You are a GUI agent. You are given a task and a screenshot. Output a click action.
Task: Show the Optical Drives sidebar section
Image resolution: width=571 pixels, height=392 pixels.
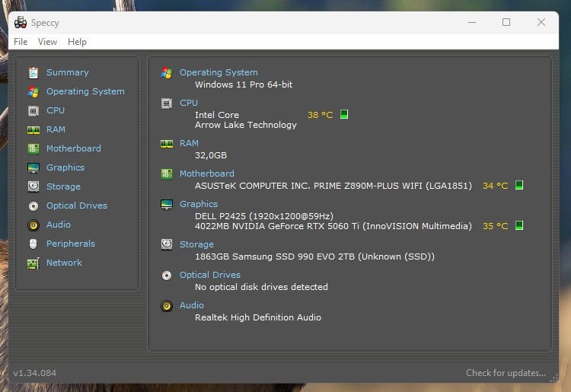(77, 206)
